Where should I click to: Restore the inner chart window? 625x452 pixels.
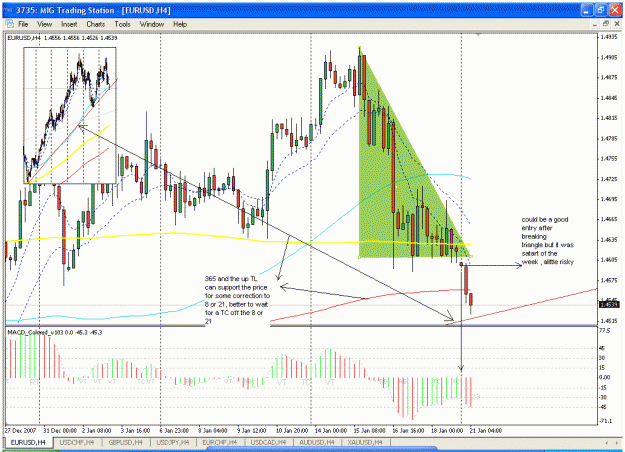coord(606,24)
